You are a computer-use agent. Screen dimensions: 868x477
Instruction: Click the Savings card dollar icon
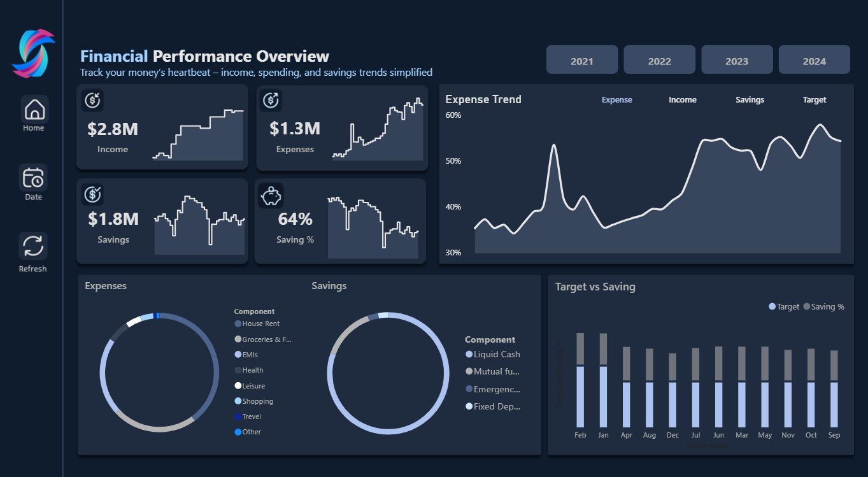pyautogui.click(x=93, y=194)
